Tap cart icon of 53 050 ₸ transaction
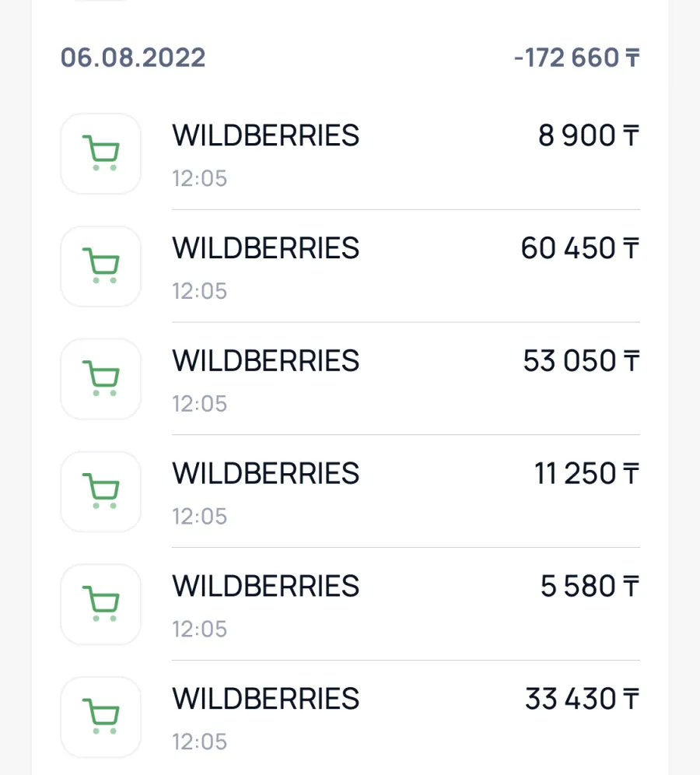The image size is (700, 775). coord(101,379)
